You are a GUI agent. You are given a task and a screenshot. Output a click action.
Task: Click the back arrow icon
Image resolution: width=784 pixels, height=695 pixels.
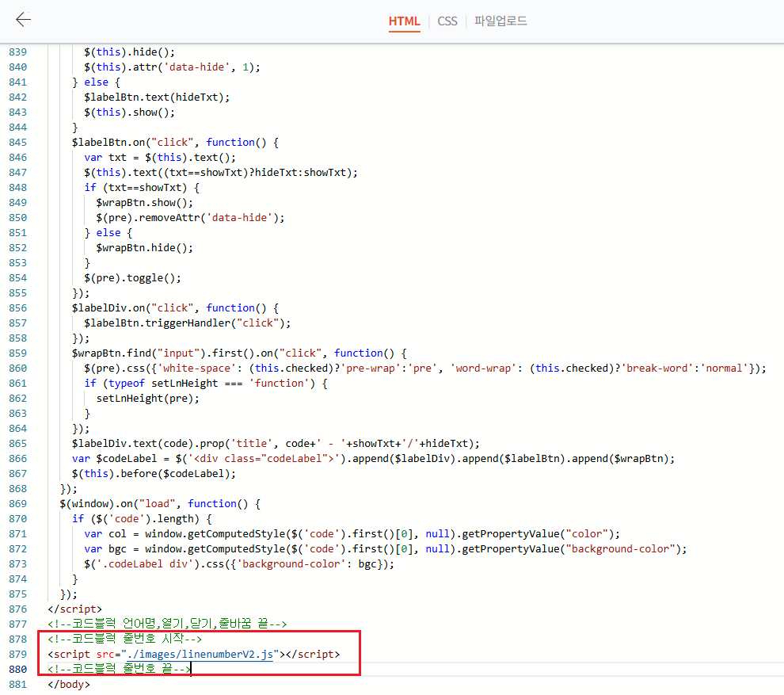click(x=24, y=20)
